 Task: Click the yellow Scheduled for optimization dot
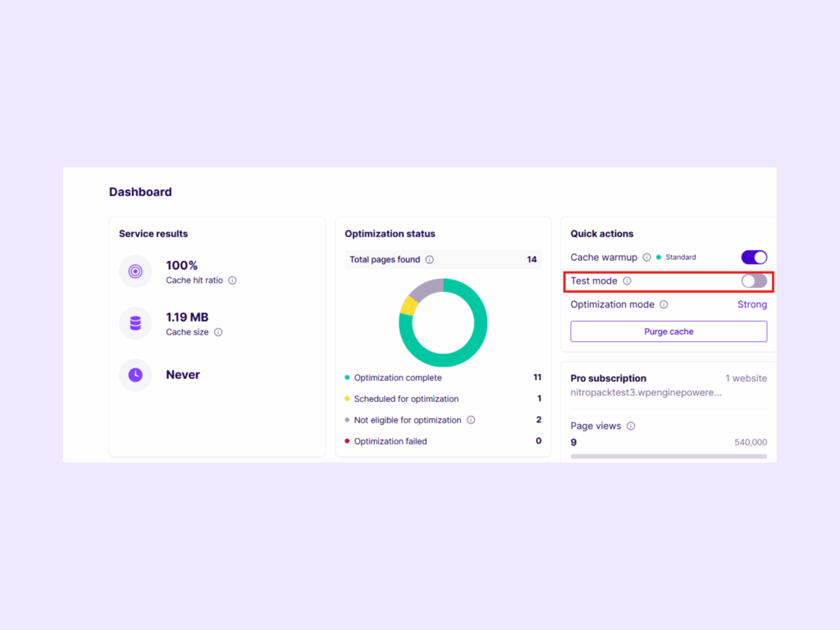[347, 399]
